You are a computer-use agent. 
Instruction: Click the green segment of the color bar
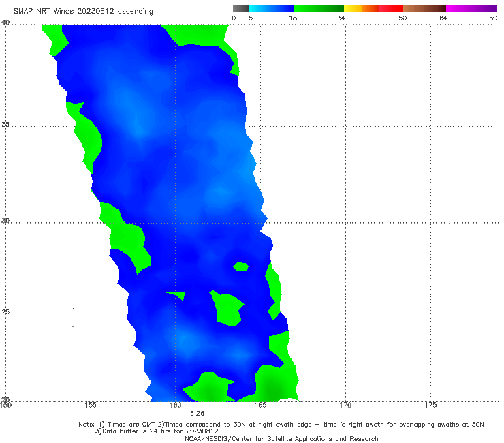(x=319, y=8)
